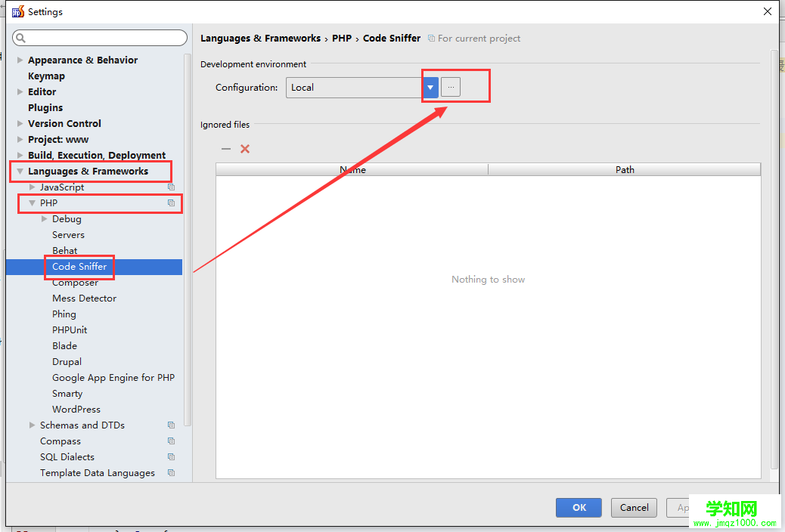Click the minus remove icon in Ignored files
The width and height of the screenshot is (785, 532).
tap(226, 149)
